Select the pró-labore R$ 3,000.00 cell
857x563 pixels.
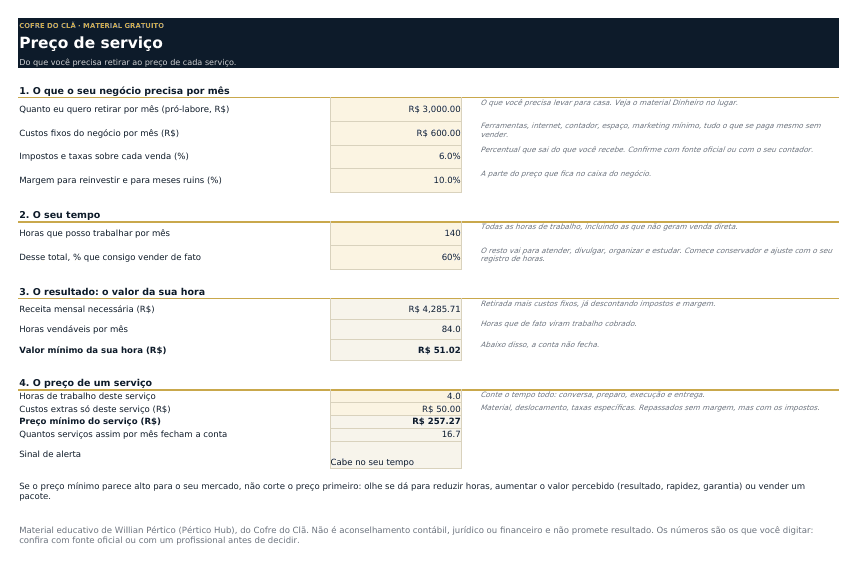pos(396,109)
